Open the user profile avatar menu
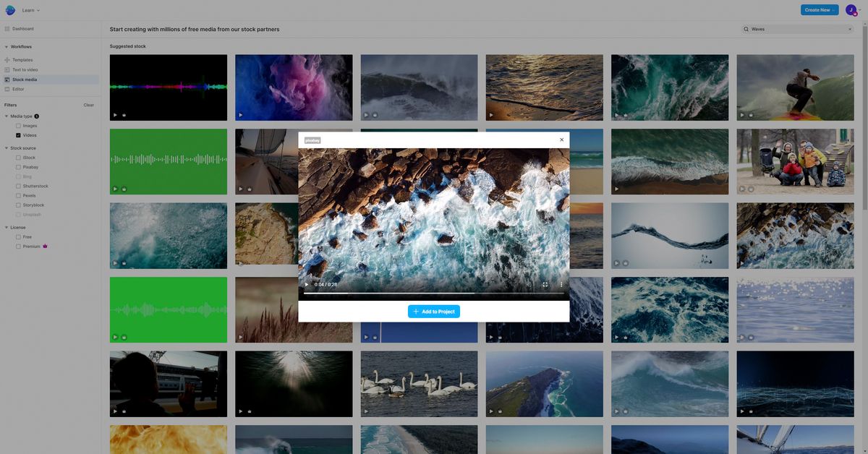Viewport: 868px width, 454px height. point(850,9)
